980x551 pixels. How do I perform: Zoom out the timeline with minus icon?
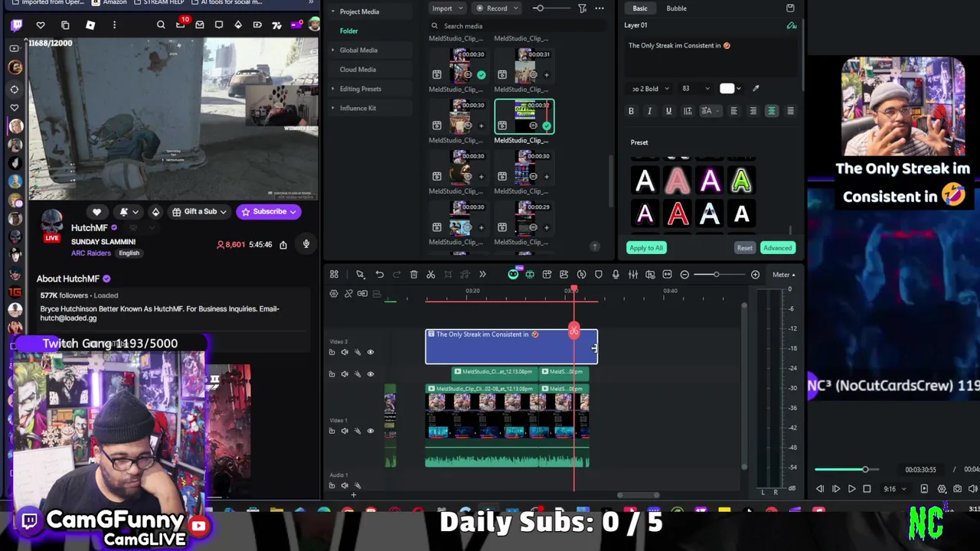click(684, 274)
